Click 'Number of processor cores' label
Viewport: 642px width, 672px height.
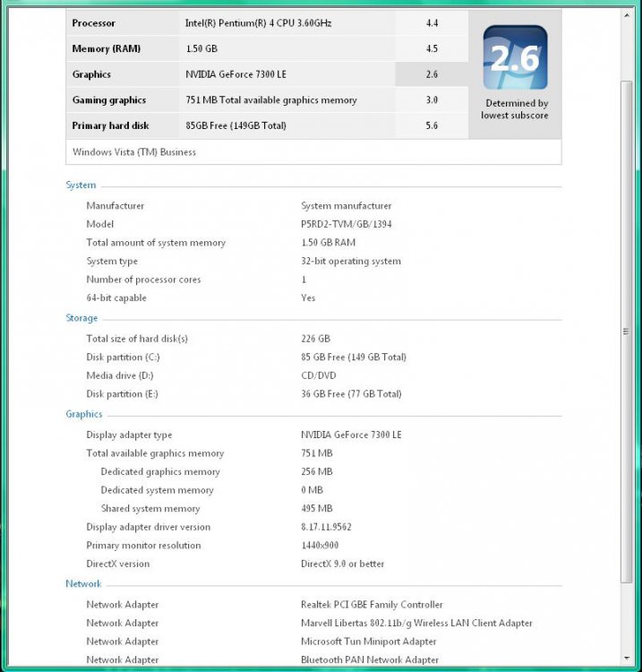point(143,280)
